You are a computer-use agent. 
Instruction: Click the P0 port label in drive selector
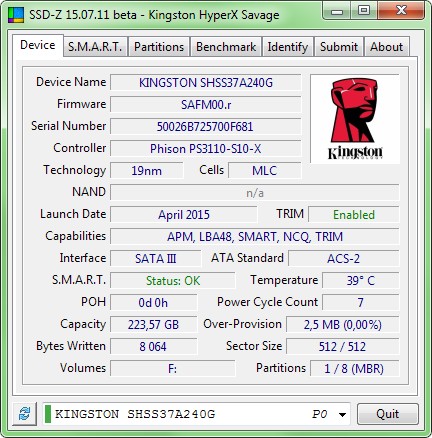click(x=320, y=414)
